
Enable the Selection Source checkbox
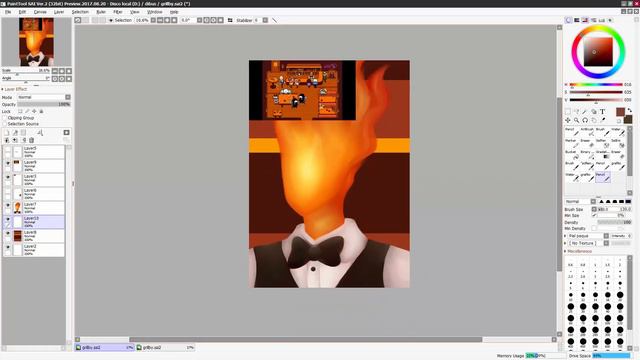point(5,124)
